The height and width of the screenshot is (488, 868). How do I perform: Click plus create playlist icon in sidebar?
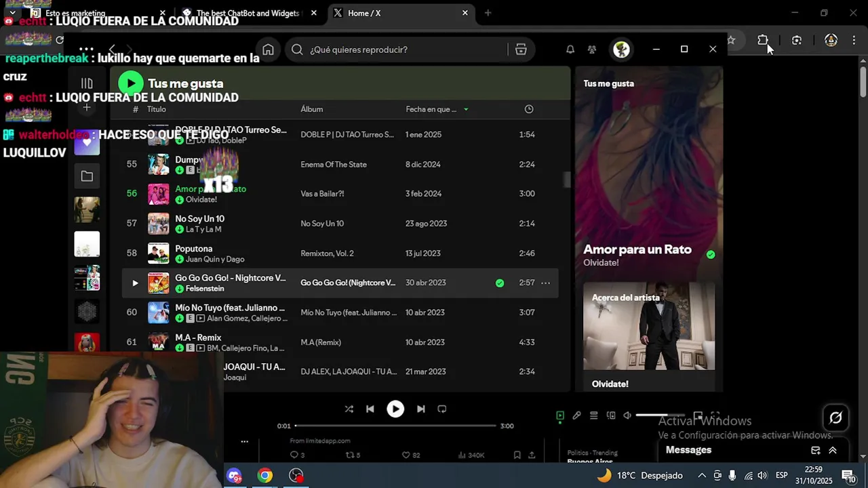tap(87, 108)
